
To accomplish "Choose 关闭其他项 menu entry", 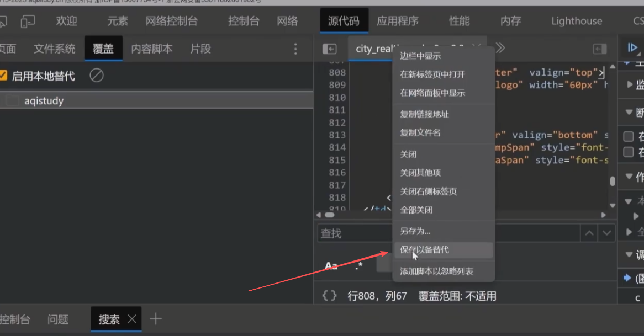I will tap(443, 173).
